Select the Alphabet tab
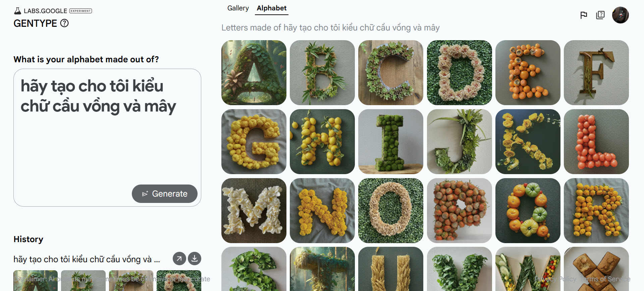Viewport: 644px width, 291px height. [272, 8]
